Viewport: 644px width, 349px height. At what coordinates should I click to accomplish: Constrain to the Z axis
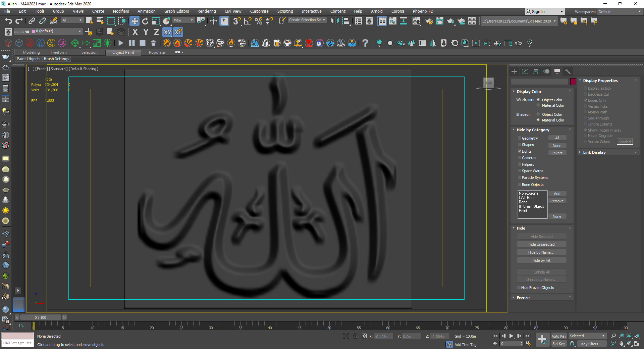(156, 32)
